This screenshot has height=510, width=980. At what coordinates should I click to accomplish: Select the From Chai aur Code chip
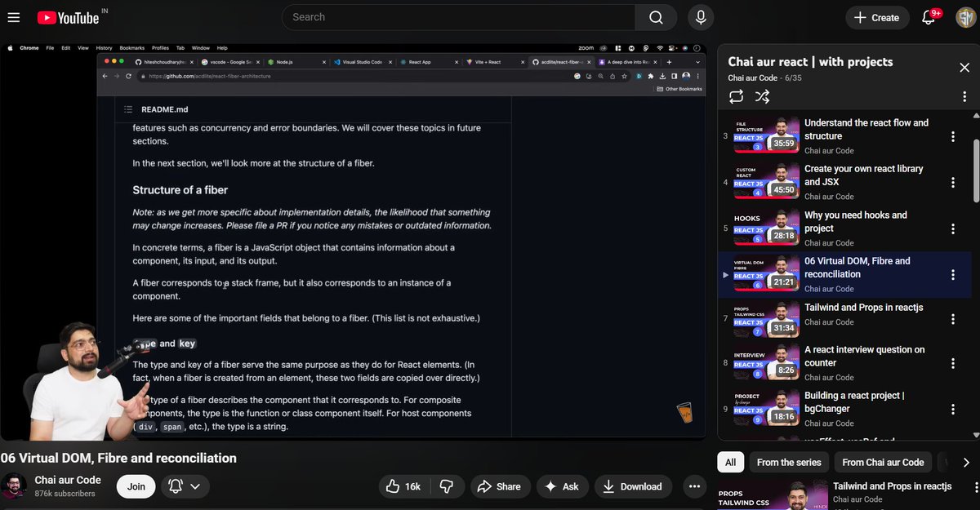coord(883,462)
